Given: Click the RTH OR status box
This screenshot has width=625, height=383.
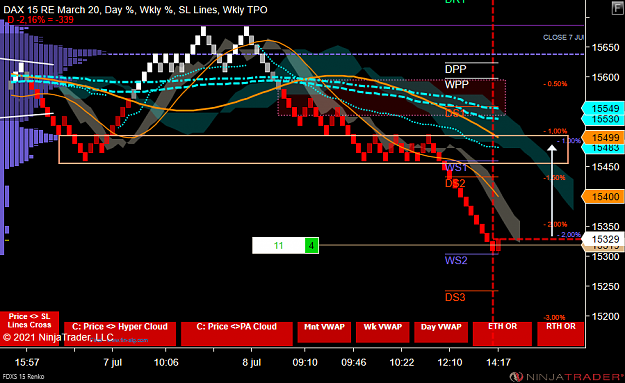Looking at the screenshot, I should 560,334.
